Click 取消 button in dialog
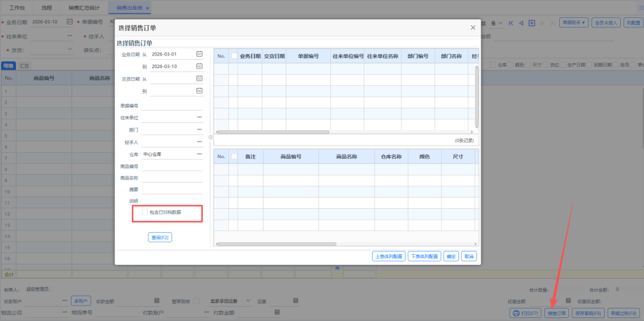Viewport: 644px width, 321px height. (469, 257)
